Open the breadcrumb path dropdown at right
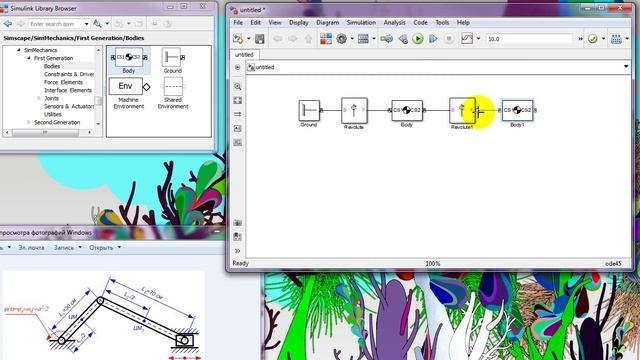 pos(626,67)
